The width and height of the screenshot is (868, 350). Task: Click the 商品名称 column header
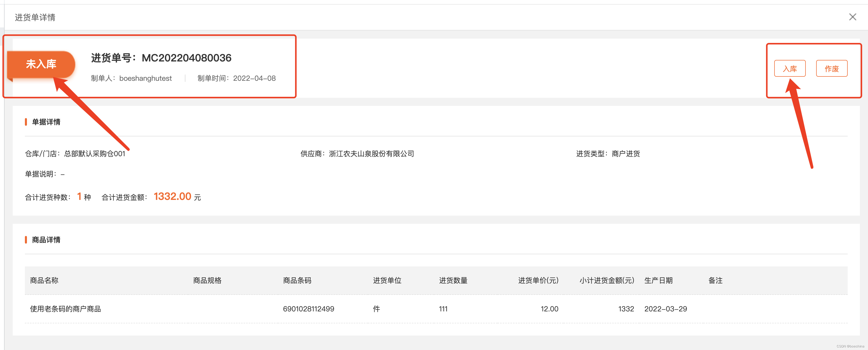[x=44, y=281]
